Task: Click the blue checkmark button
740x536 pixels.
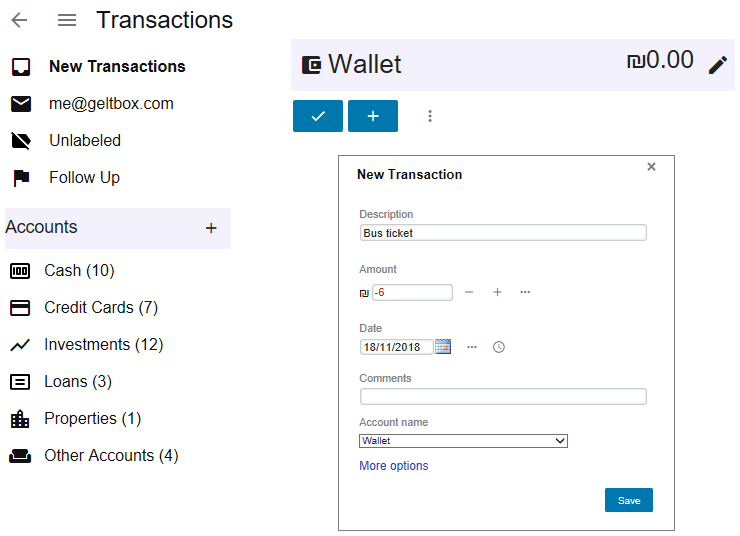Action: coord(318,116)
